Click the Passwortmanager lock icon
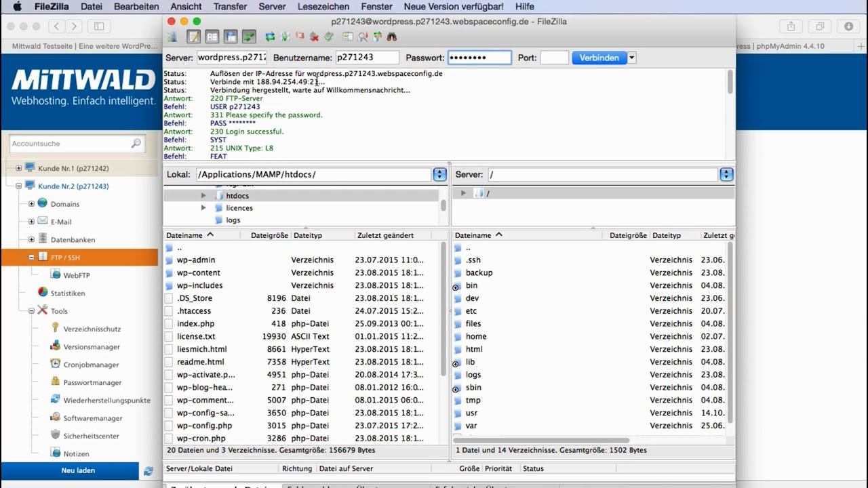The width and height of the screenshot is (868, 488). click(x=56, y=382)
